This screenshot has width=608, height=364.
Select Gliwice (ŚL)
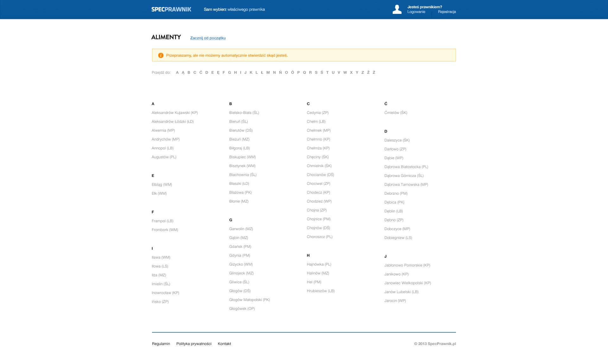[x=239, y=282]
